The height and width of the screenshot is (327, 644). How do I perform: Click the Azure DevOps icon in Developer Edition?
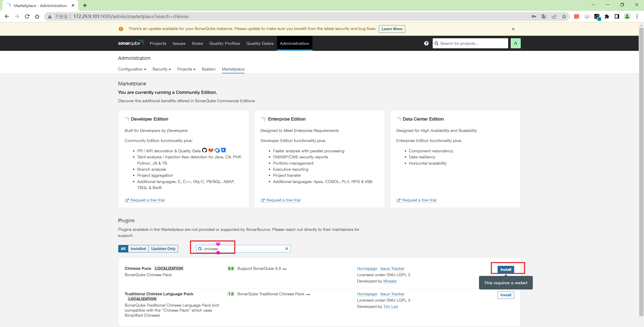coord(217,150)
